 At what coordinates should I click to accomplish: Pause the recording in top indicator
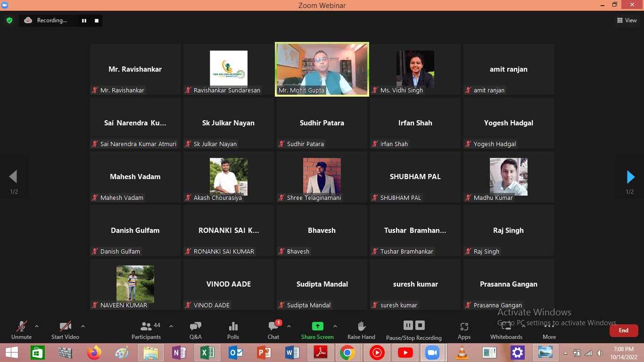tap(84, 20)
